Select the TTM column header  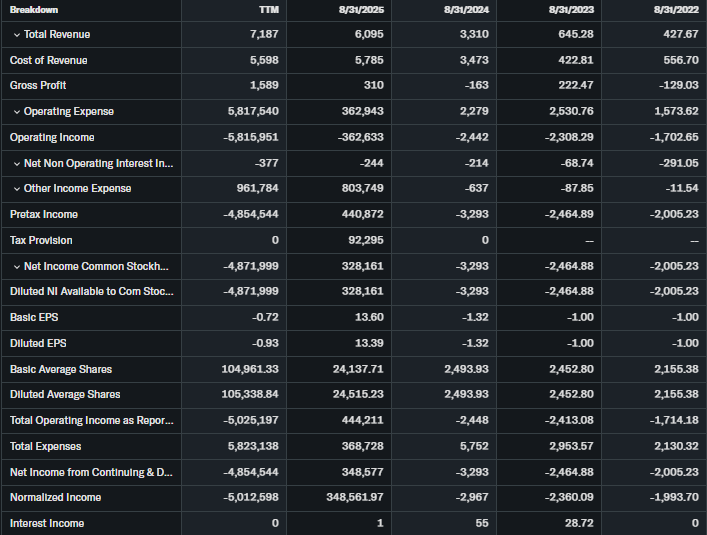pyautogui.click(x=267, y=9)
